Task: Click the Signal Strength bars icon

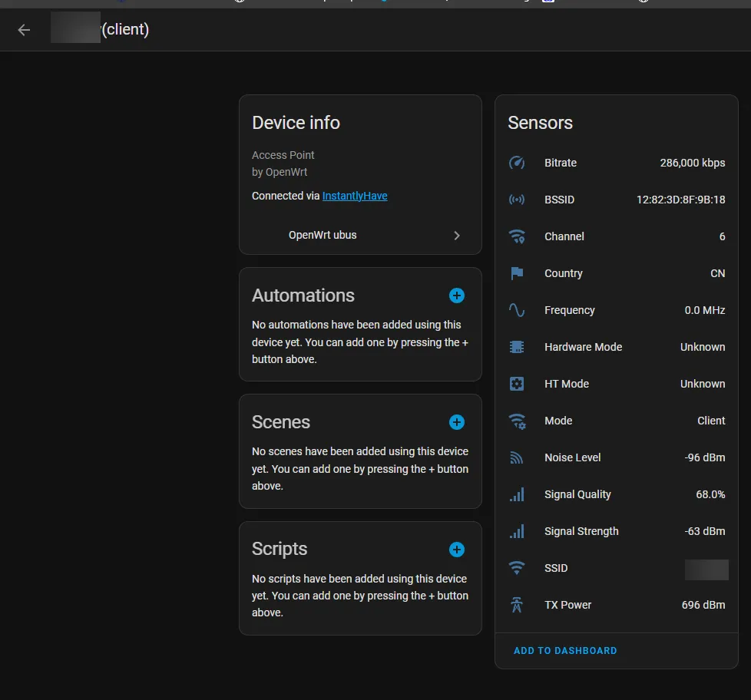Action: [x=516, y=531]
